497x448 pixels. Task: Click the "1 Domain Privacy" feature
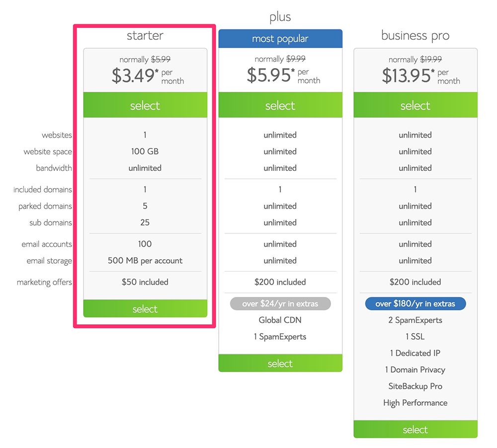tap(415, 370)
